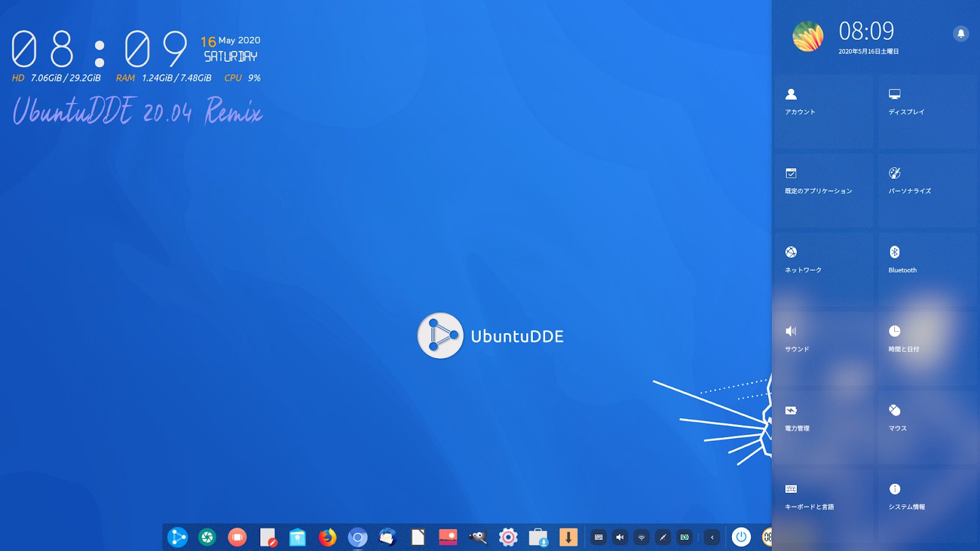
Task: Click the battery tray icon in dock
Action: pos(684,538)
